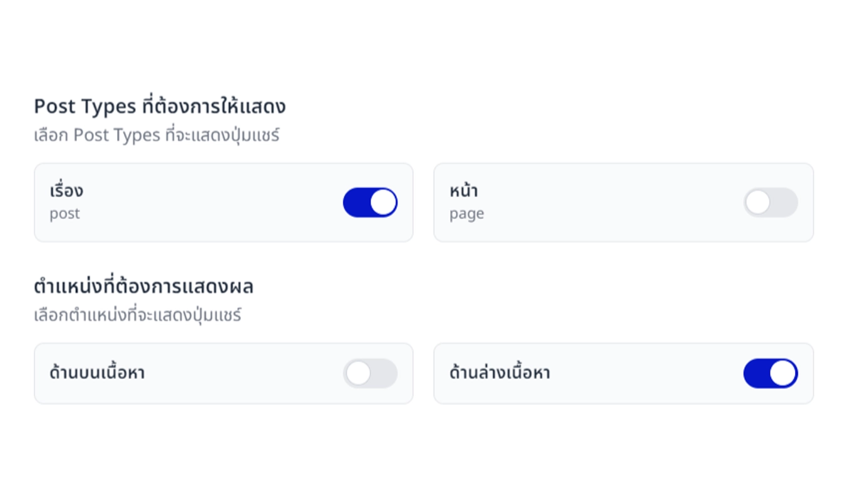Click the เรื่อง bold label text
Image resolution: width=845 pixels, height=504 pixels.
click(66, 189)
